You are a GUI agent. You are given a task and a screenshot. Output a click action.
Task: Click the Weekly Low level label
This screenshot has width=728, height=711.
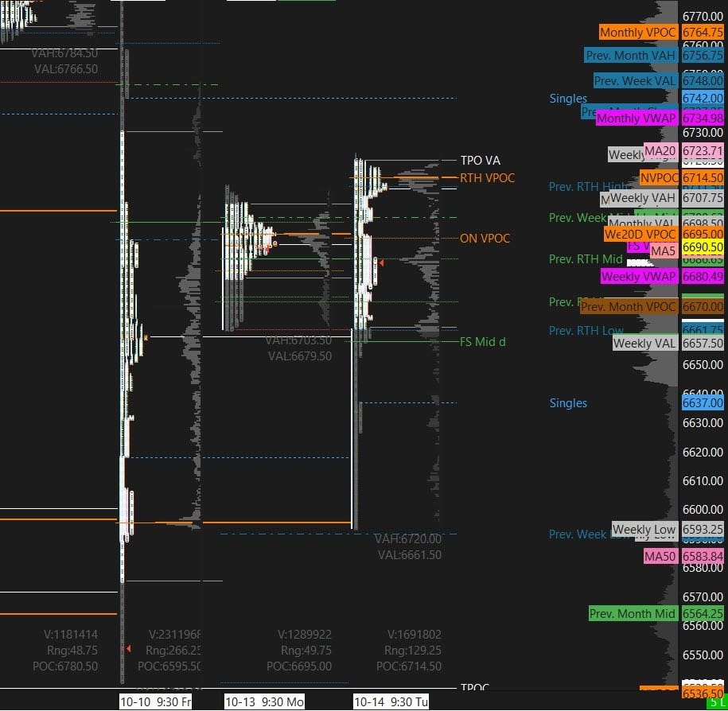pyautogui.click(x=644, y=530)
